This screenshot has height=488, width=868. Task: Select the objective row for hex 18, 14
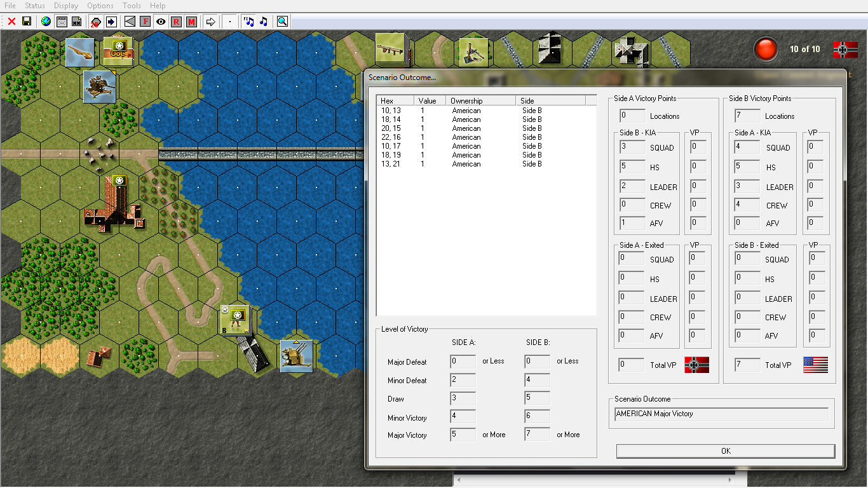[x=486, y=119]
